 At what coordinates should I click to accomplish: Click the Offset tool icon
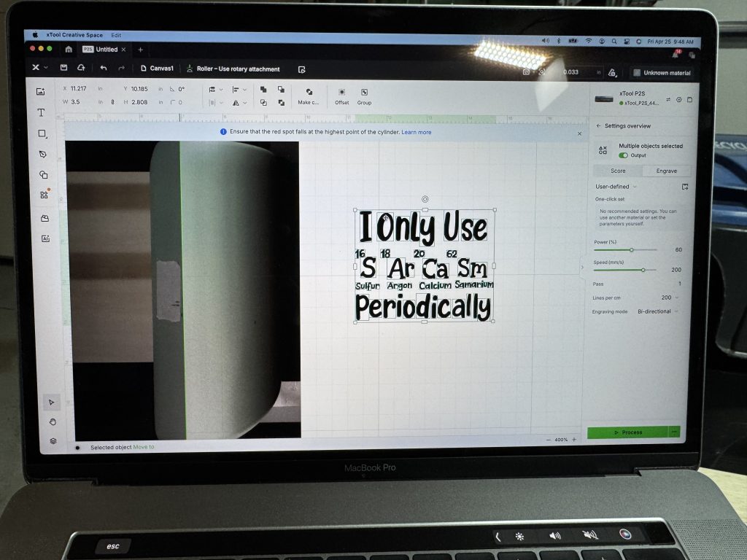coord(341,93)
